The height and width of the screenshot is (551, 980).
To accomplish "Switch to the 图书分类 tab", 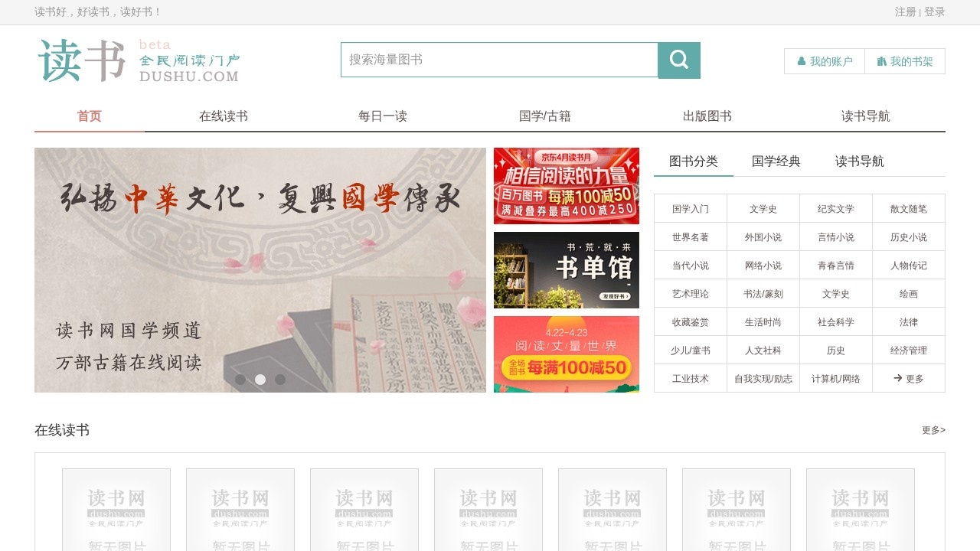I will click(x=694, y=161).
